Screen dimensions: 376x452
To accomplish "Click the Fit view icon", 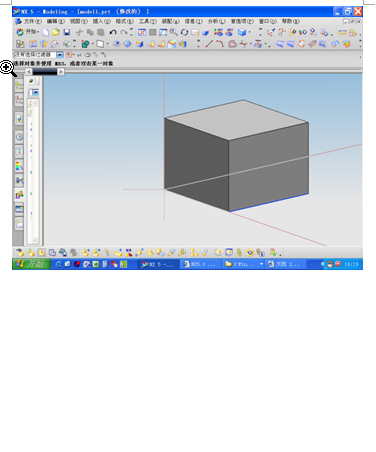I will tap(142, 32).
